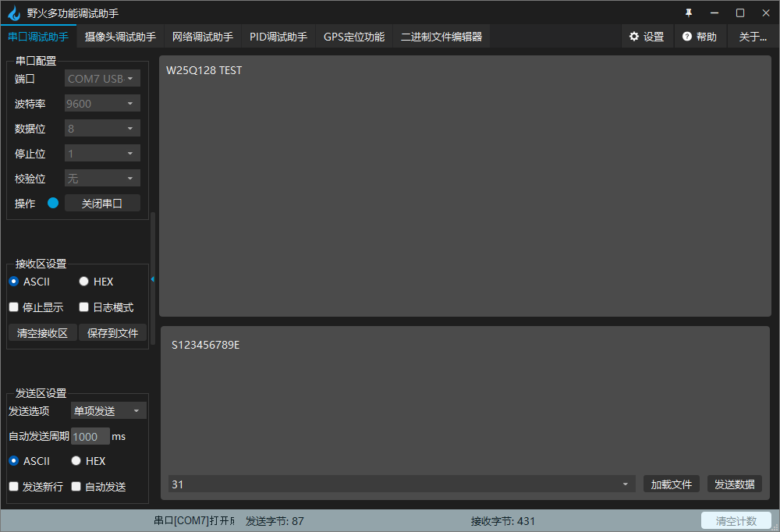Click the 发送数据 button
Screen dimensions: 780x532
pyautogui.click(x=734, y=484)
